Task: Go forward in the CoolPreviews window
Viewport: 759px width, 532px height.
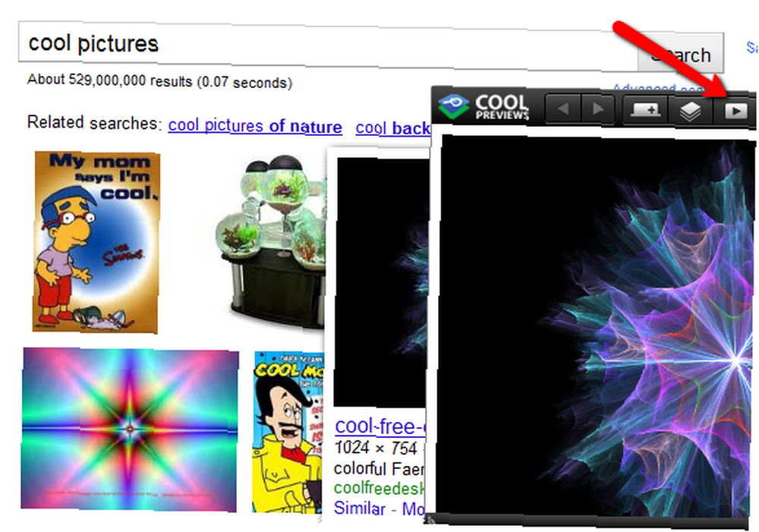Action: 598,109
